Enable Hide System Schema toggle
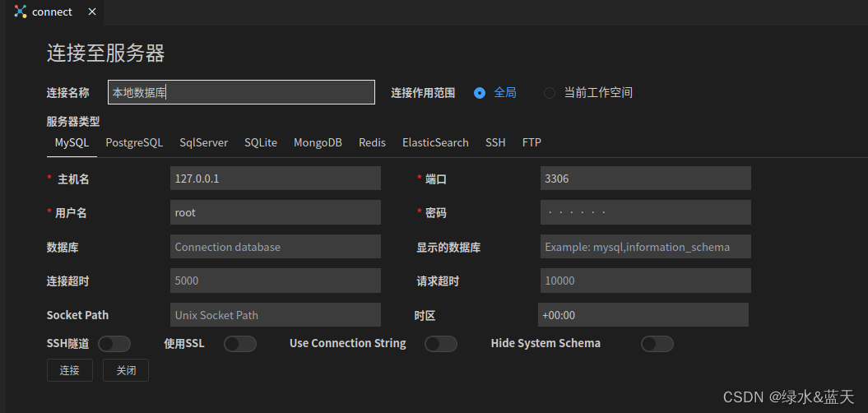 [657, 344]
